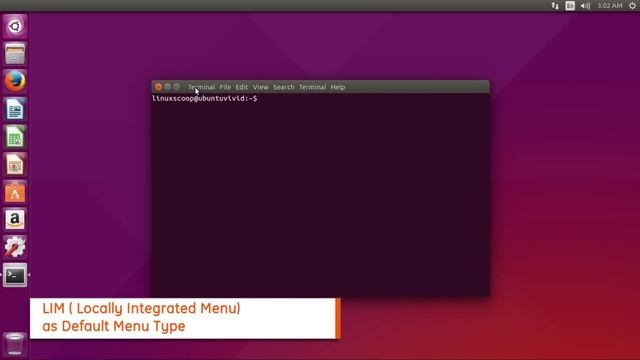Focus the Terminal icon in the launcher
Image resolution: width=640 pixels, height=360 pixels.
point(15,275)
